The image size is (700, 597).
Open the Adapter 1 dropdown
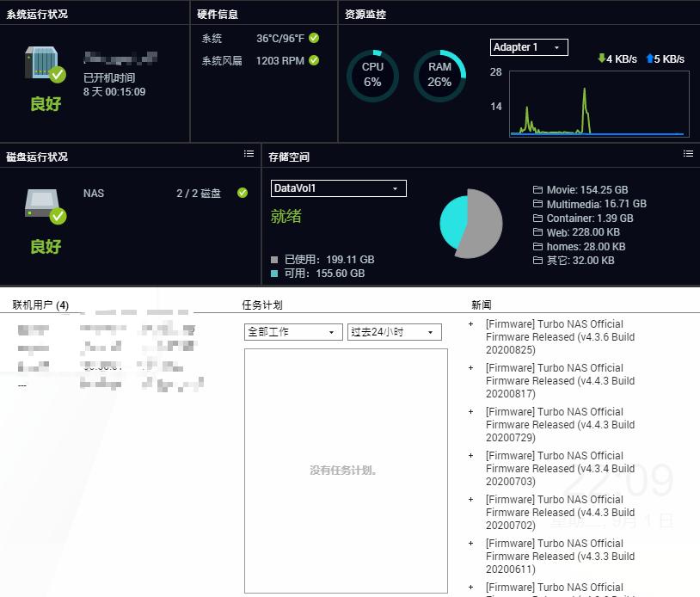(529, 47)
